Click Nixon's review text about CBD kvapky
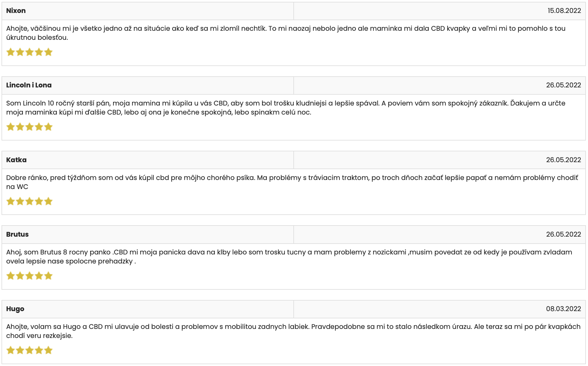This screenshot has width=588, height=366. coord(286,33)
